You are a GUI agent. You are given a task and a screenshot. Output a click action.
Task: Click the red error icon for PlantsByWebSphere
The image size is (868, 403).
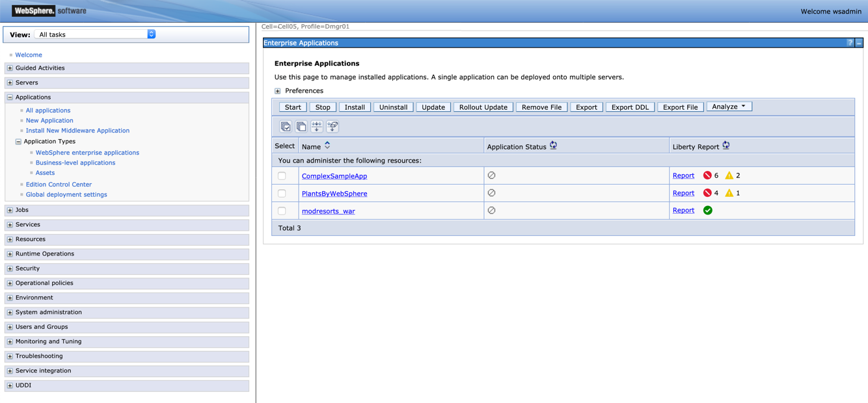pos(707,193)
